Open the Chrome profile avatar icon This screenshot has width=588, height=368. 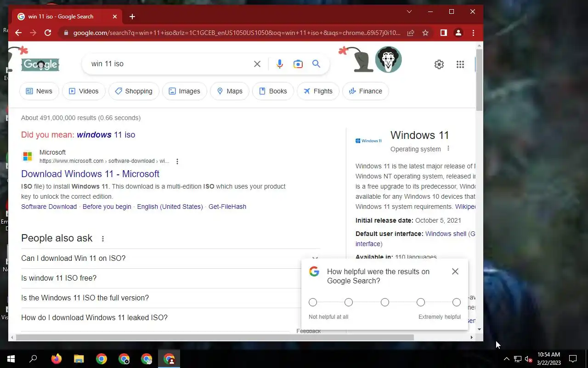pyautogui.click(x=458, y=33)
